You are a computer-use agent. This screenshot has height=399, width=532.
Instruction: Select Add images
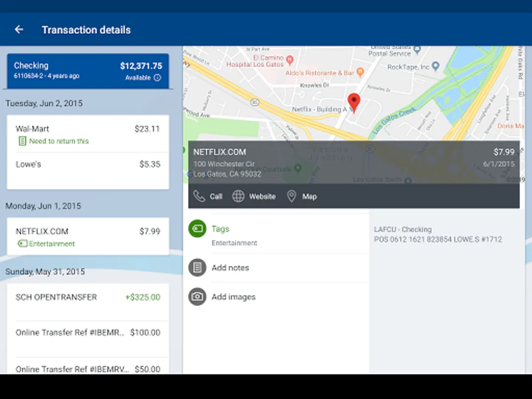[234, 297]
